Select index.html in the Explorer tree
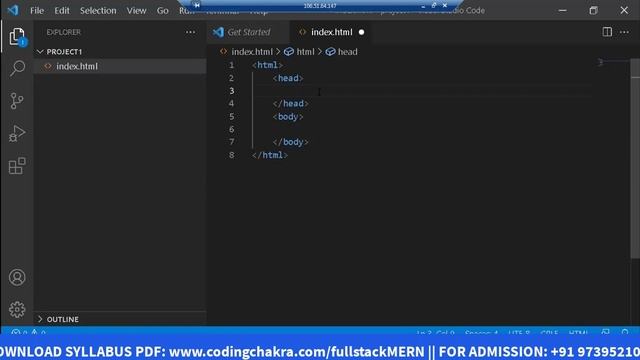 point(120,66)
